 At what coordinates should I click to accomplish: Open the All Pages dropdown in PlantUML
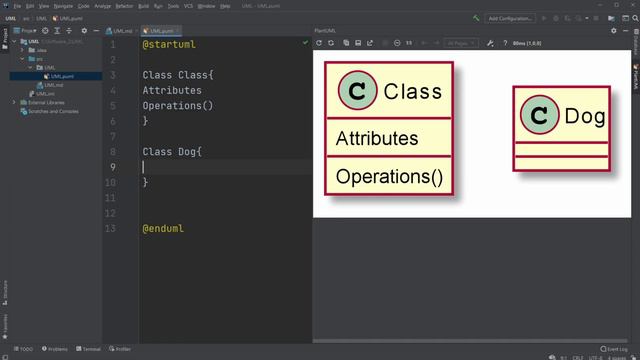[x=461, y=43]
